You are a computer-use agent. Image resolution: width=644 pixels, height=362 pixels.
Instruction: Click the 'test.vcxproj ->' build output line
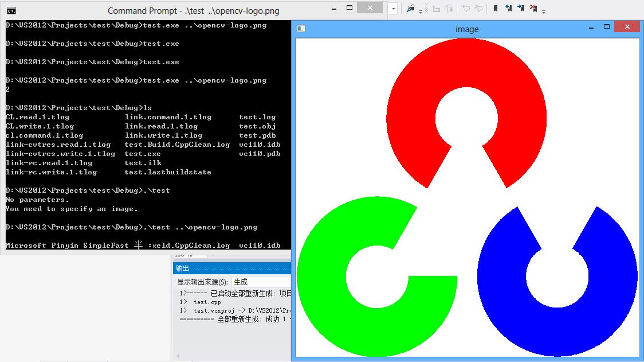click(x=235, y=310)
